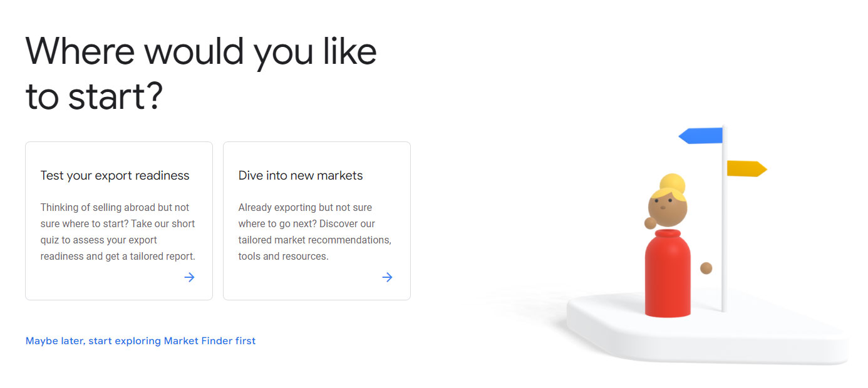The height and width of the screenshot is (388, 868).
Task: Click the white signpost pole
Action: 723,250
